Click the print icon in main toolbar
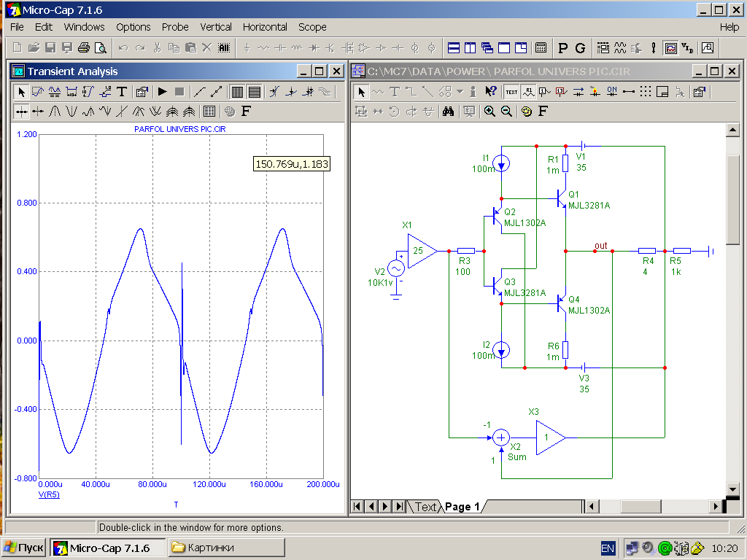Image resolution: width=747 pixels, height=560 pixels. tap(84, 48)
